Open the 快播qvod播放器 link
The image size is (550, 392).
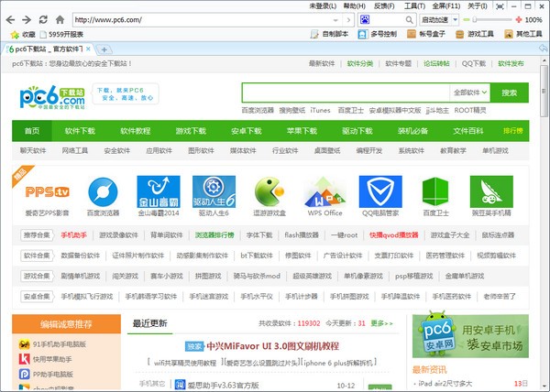(393, 235)
